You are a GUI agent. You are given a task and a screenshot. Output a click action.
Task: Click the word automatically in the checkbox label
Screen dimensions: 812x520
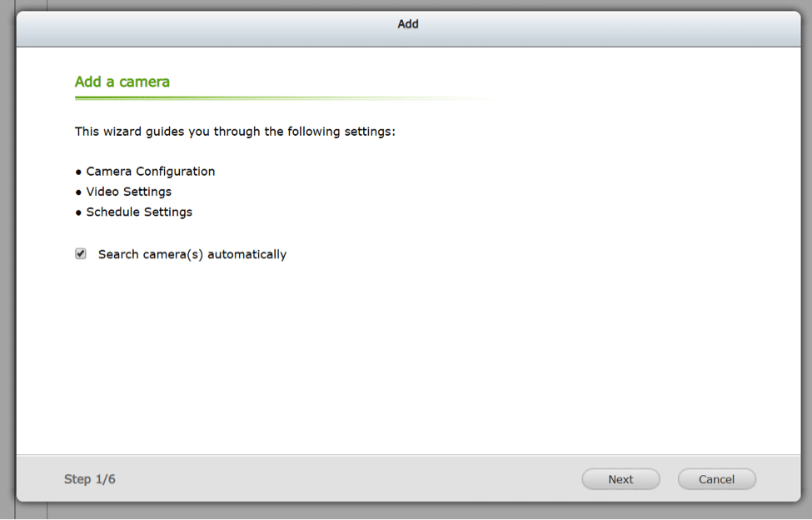[247, 255]
